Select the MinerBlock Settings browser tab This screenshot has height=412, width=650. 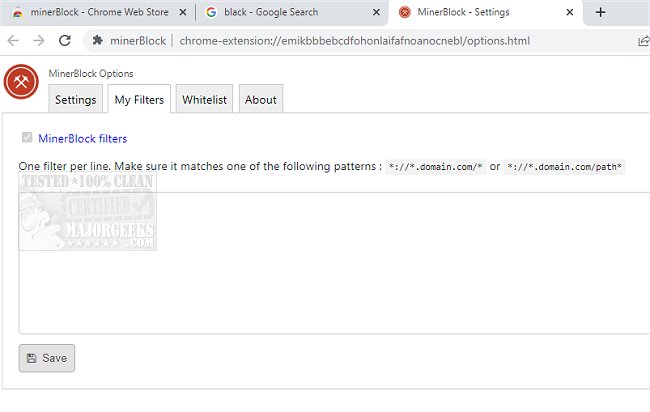point(485,12)
